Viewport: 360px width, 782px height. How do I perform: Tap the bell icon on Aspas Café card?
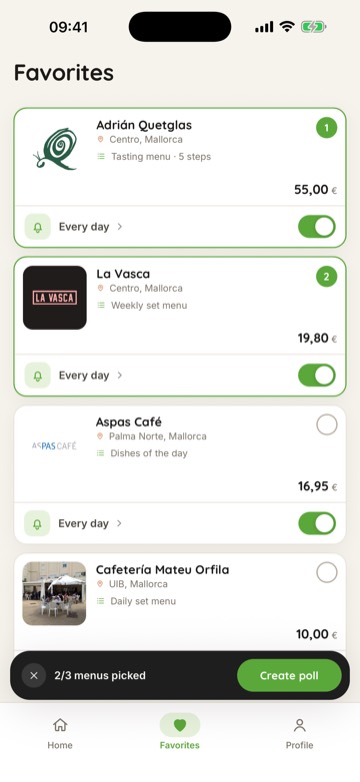[x=37, y=524]
